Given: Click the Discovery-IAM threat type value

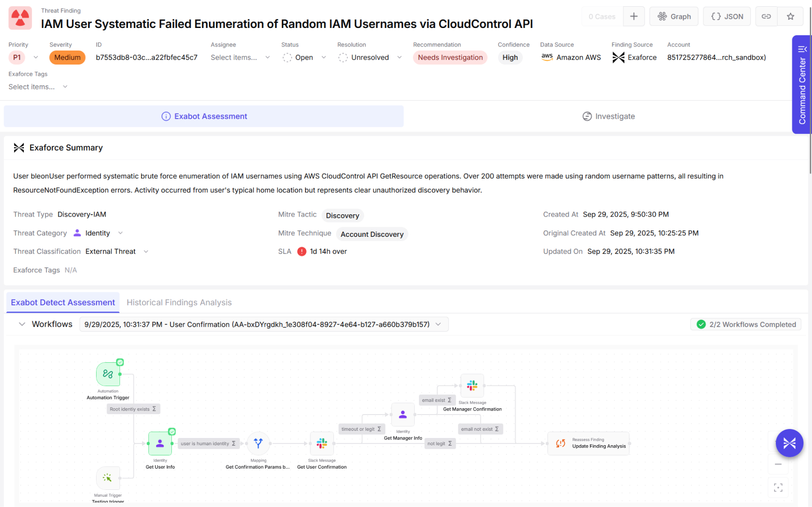Looking at the screenshot, I should click(x=82, y=215).
